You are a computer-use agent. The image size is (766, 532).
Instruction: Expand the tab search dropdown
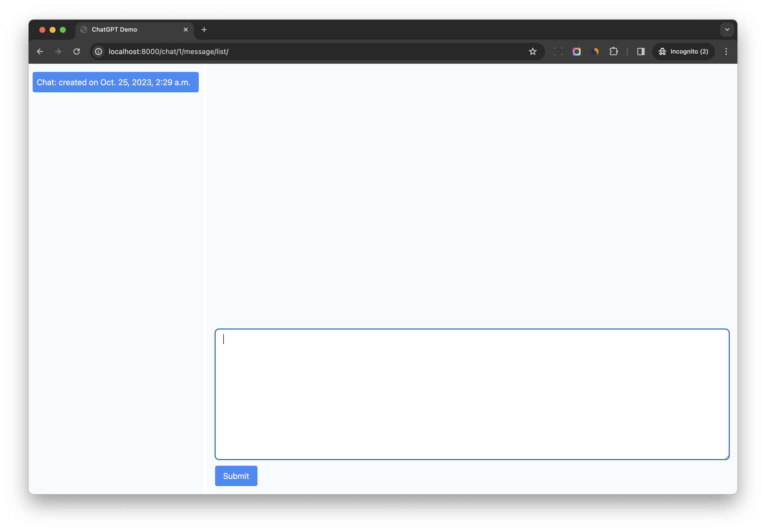[727, 30]
